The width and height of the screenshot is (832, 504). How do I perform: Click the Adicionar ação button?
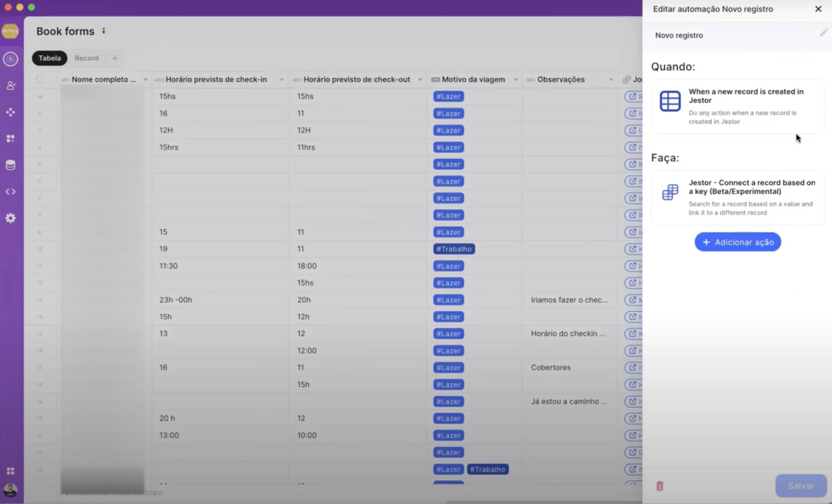click(737, 242)
